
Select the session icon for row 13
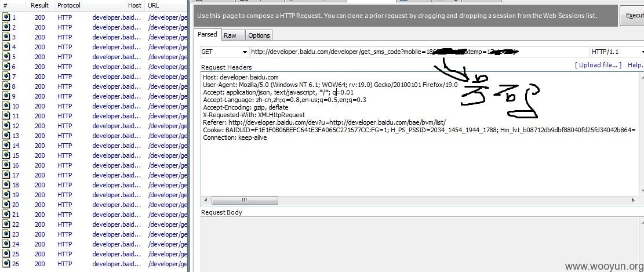point(6,136)
